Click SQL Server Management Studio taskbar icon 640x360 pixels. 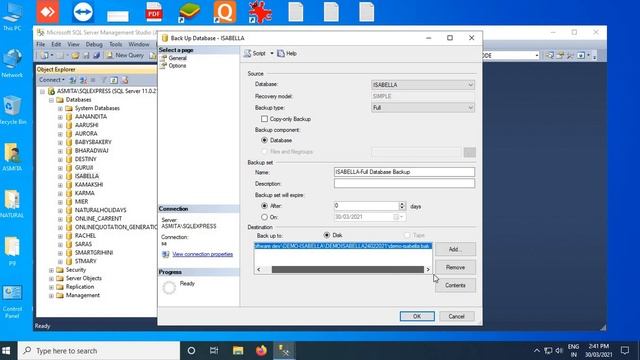click(284, 350)
